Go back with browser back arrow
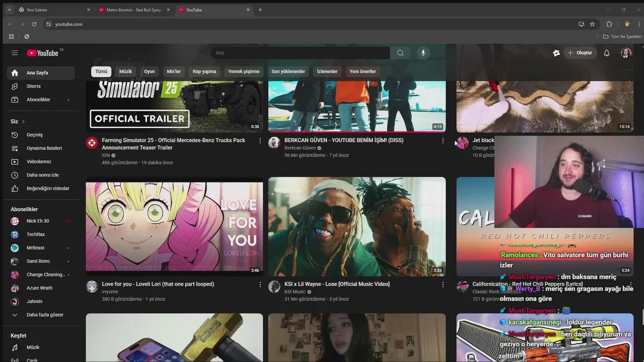This screenshot has height=362, width=644. pyautogui.click(x=10, y=24)
